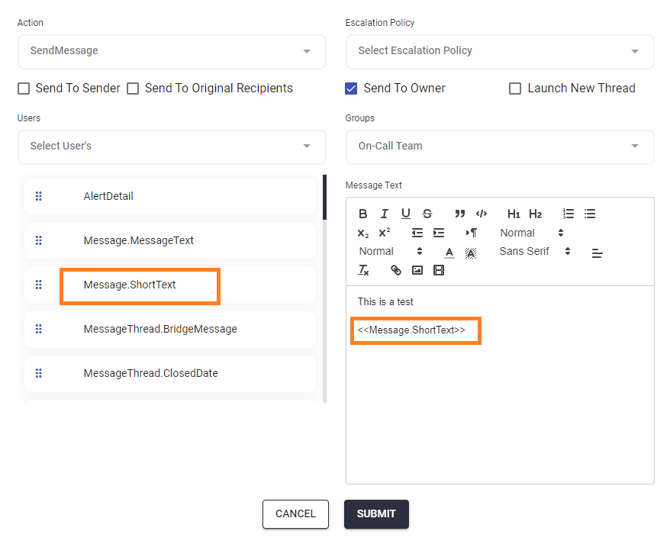Enable the Launch New Thread checkbox
This screenshot has width=670, height=544.
(x=515, y=88)
